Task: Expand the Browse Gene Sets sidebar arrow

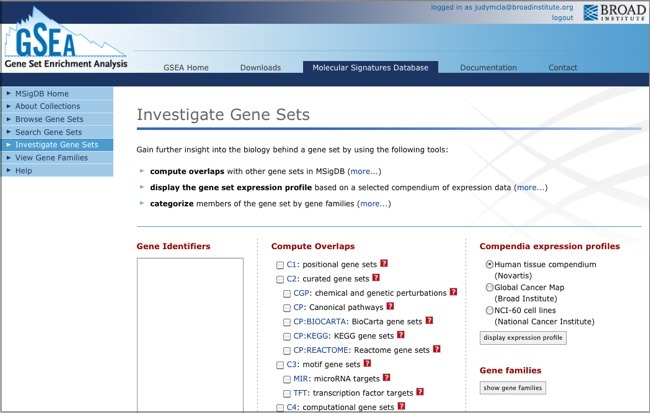Action: (x=7, y=119)
